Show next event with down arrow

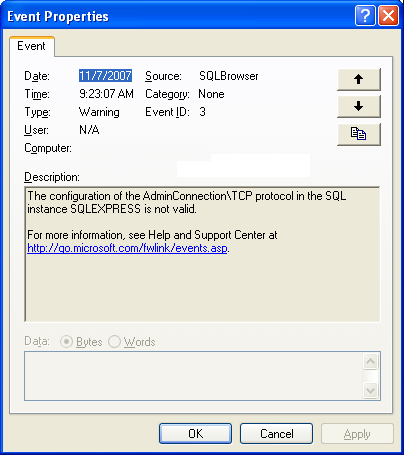(x=359, y=107)
